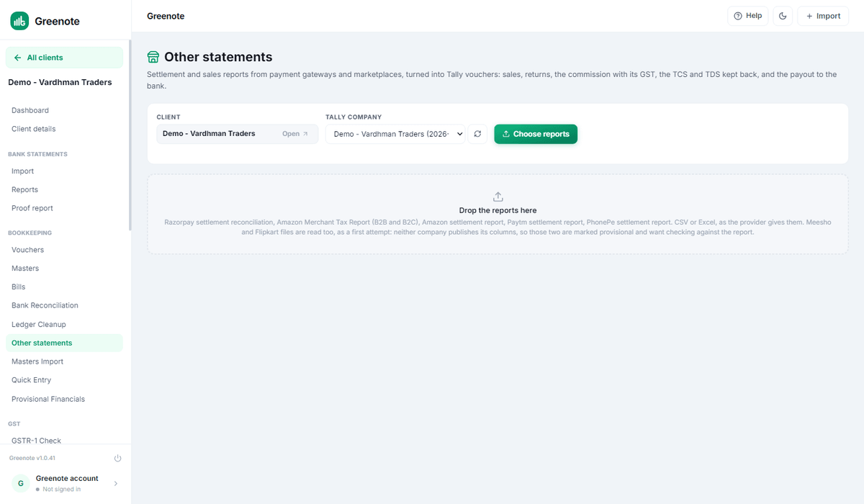Click the Greenote v1.0.41 version text
This screenshot has height=504, width=864.
(32, 458)
